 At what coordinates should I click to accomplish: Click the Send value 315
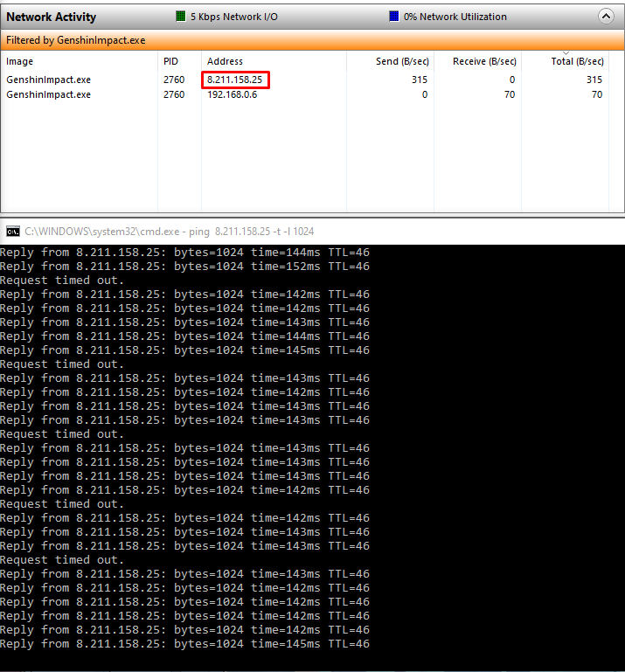click(420, 80)
